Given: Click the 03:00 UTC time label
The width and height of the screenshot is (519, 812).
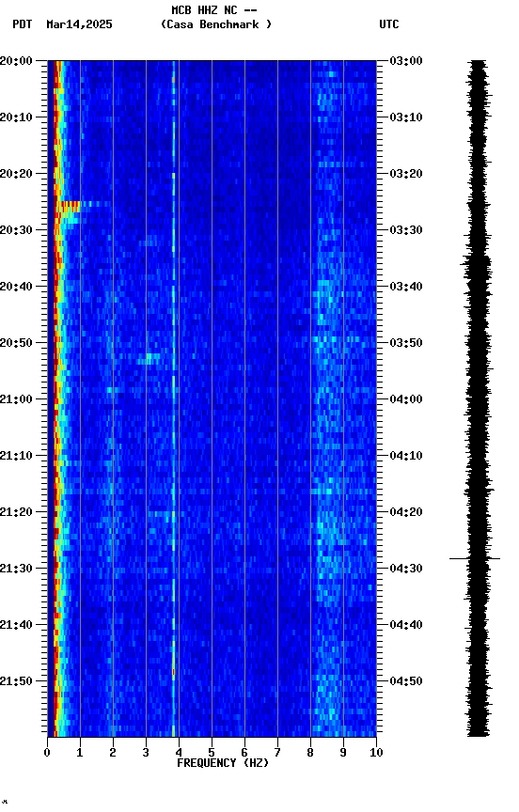Looking at the screenshot, I should (406, 61).
